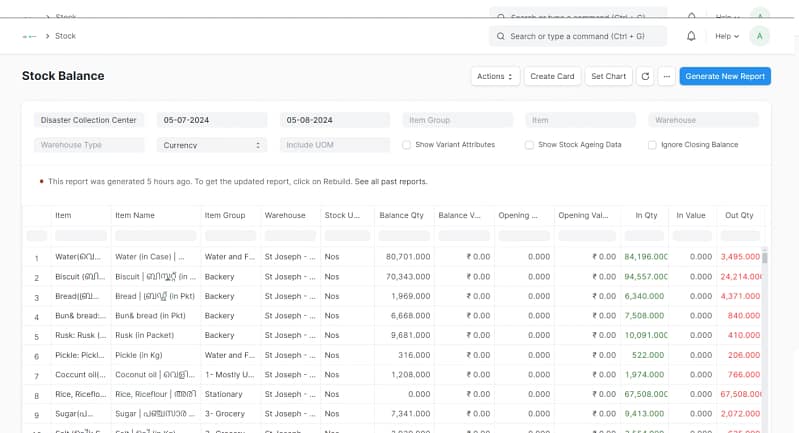Focus the Item Group filter field
Viewport: 799px width, 433px height.
(x=463, y=120)
